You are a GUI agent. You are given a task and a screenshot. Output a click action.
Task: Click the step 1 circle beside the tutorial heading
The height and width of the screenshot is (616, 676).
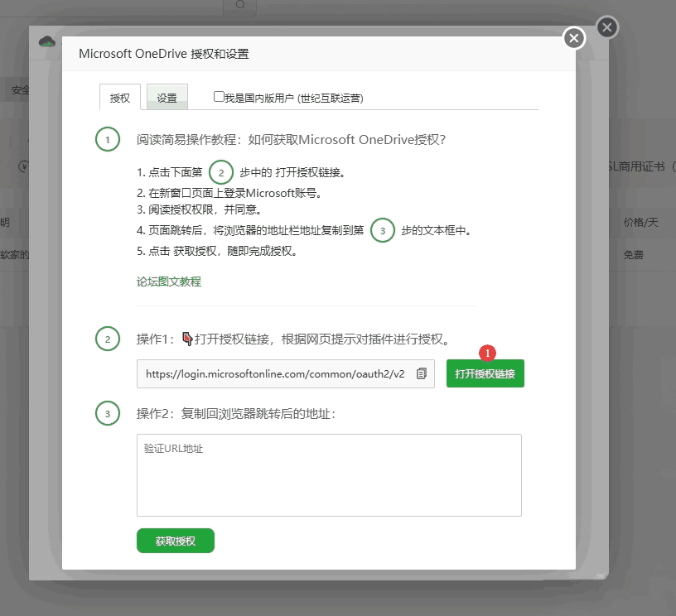(x=107, y=139)
